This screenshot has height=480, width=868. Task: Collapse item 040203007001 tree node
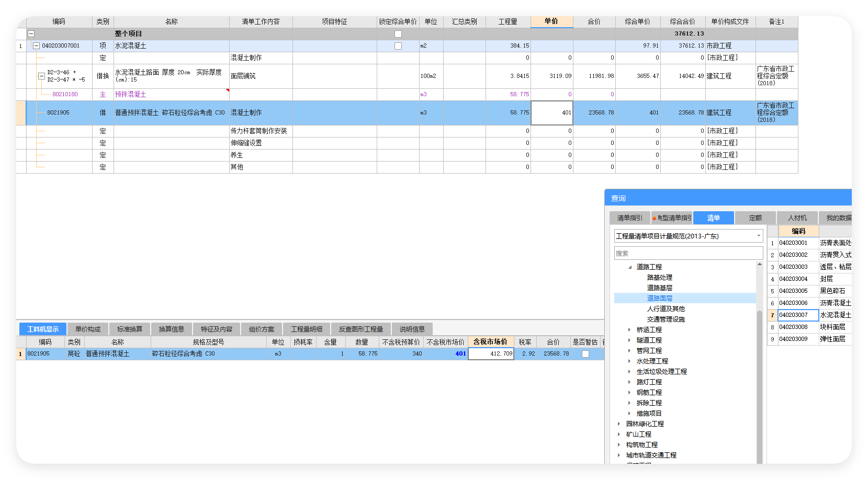pos(36,46)
